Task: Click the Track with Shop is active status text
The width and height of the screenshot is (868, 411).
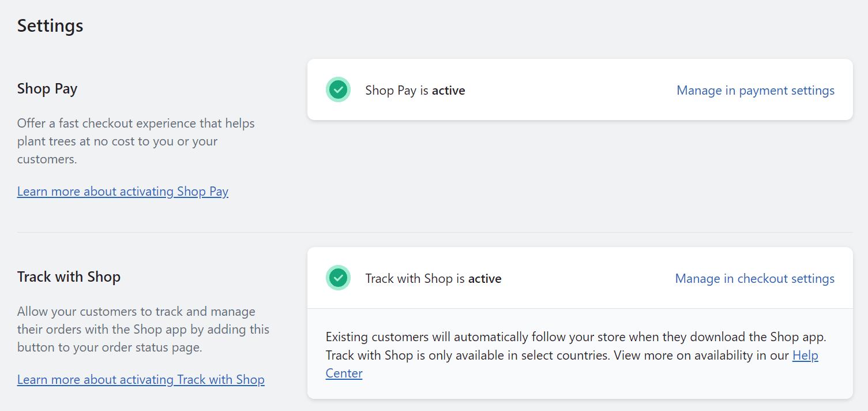Action: point(433,278)
